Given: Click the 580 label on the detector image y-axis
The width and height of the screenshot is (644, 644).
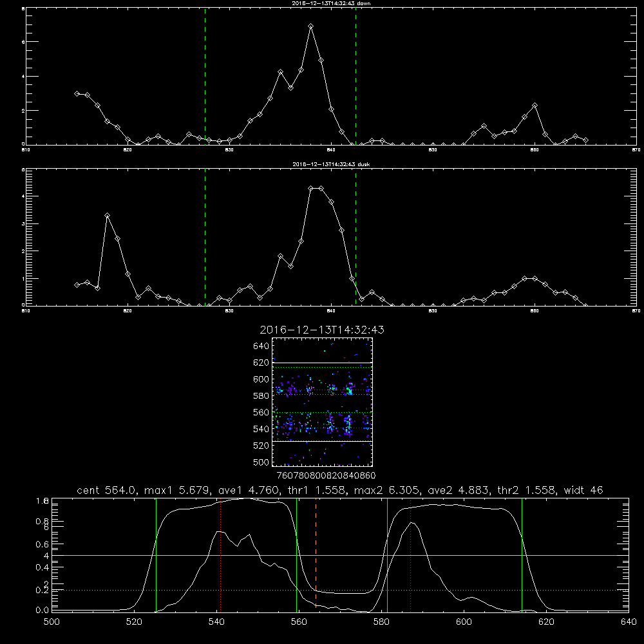Looking at the screenshot, I should [261, 396].
